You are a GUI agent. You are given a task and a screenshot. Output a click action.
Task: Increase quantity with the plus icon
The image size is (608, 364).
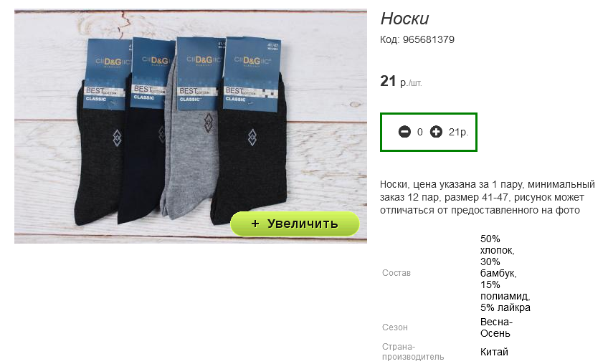pyautogui.click(x=436, y=132)
